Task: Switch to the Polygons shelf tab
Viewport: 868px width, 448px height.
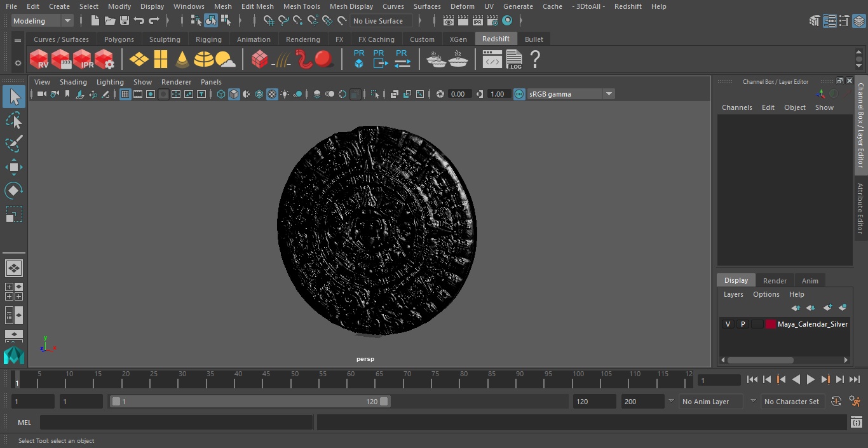Action: pos(119,39)
